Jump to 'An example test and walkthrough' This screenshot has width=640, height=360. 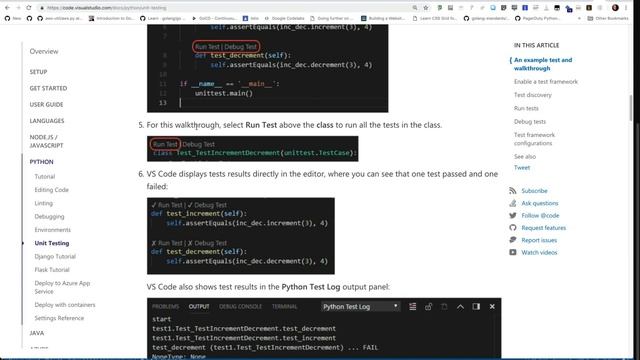click(543, 64)
